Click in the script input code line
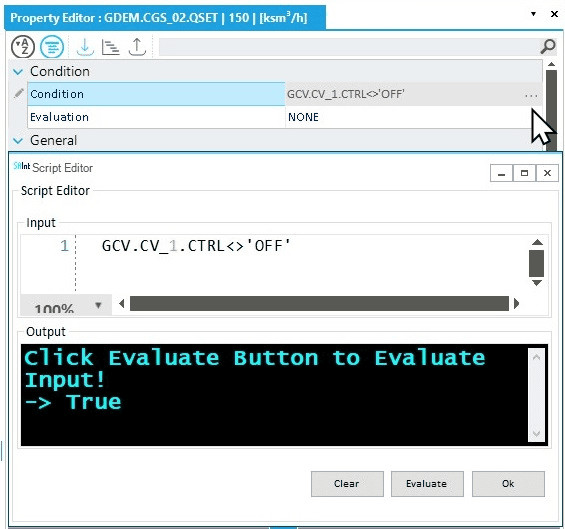This screenshot has height=529, width=565. coord(196,246)
